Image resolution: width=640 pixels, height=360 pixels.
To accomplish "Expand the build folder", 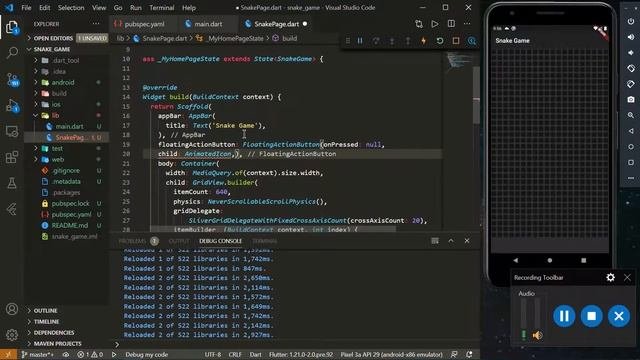I will point(59,93).
